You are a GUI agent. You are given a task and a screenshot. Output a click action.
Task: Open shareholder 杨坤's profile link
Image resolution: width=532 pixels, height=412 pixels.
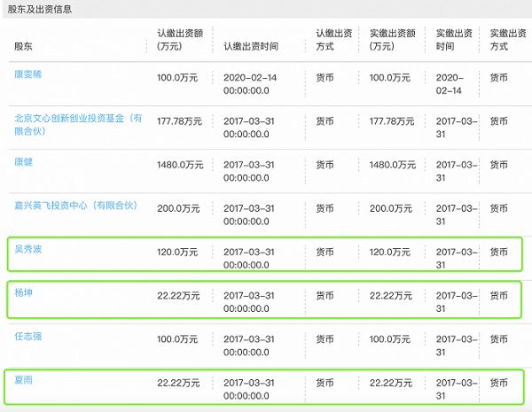click(x=24, y=292)
